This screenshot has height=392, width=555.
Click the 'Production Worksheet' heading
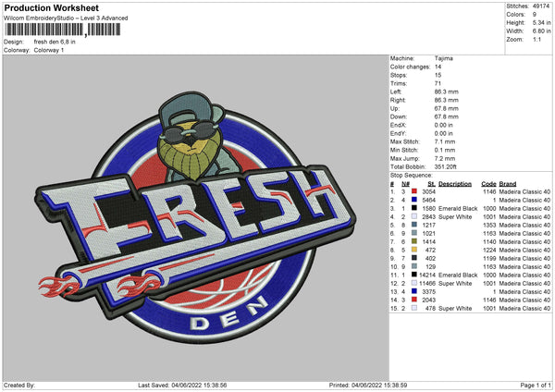52,7
